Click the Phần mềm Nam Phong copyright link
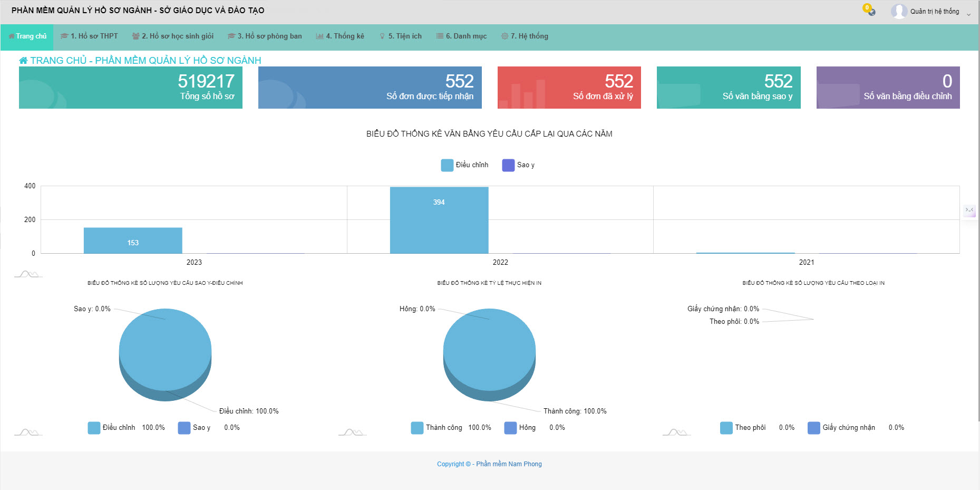Image resolution: width=980 pixels, height=490 pixels. click(509, 464)
